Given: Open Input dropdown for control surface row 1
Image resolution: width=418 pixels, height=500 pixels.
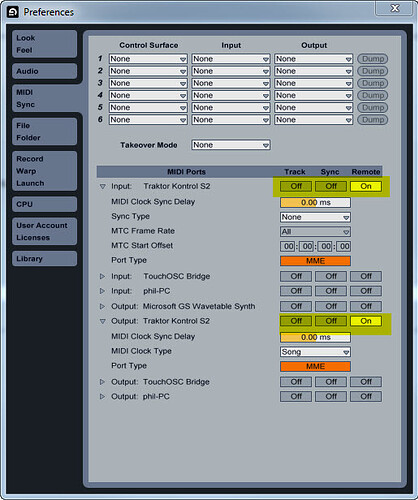Looking at the screenshot, I should (231, 59).
